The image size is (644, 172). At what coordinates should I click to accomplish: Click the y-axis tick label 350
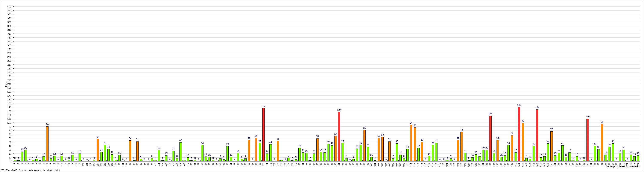click(x=9, y=26)
